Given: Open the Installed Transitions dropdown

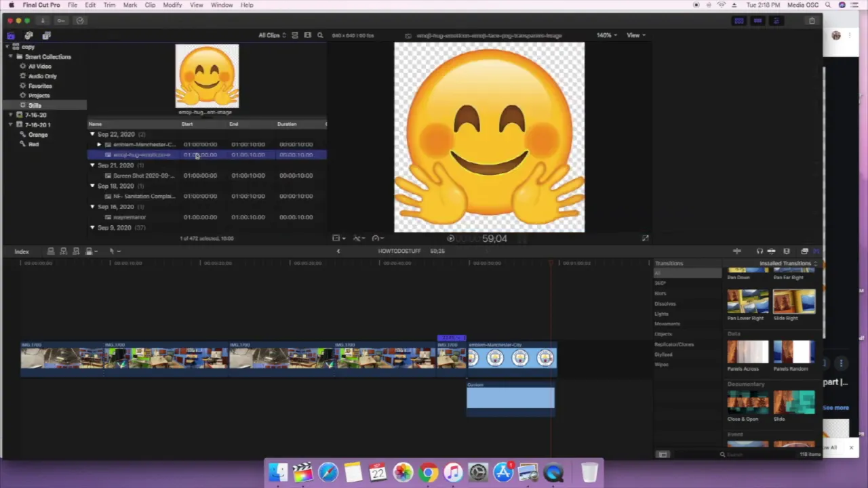Looking at the screenshot, I should tap(788, 263).
